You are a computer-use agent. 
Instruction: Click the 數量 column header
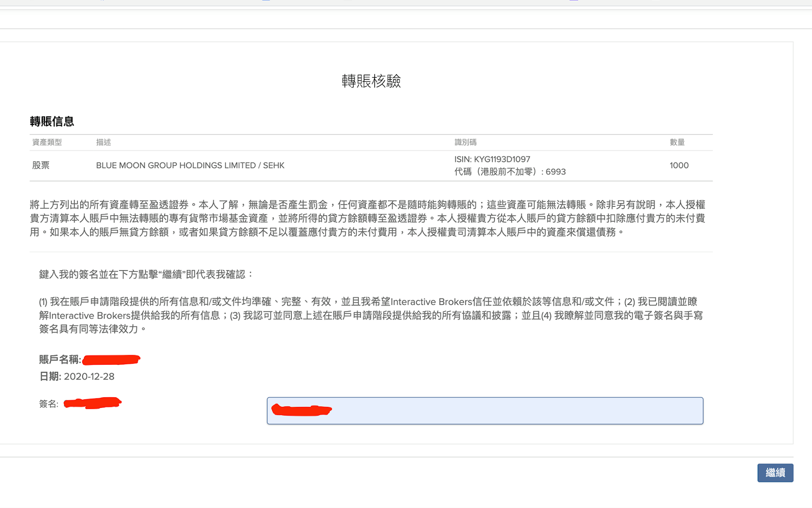pos(677,142)
